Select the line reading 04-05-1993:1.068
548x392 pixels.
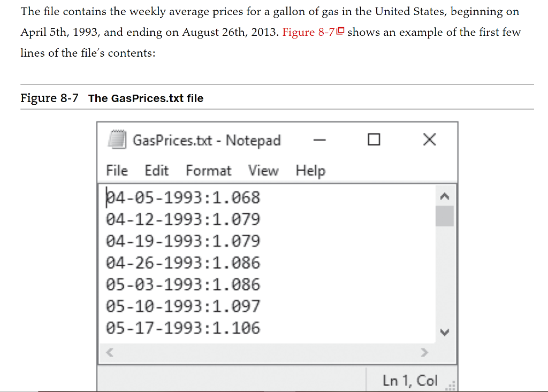tap(184, 197)
